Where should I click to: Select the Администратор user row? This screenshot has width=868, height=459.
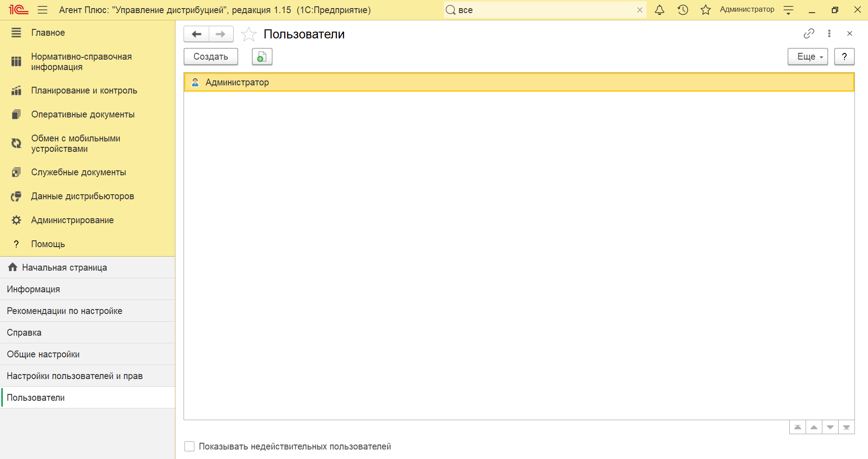pyautogui.click(x=519, y=82)
